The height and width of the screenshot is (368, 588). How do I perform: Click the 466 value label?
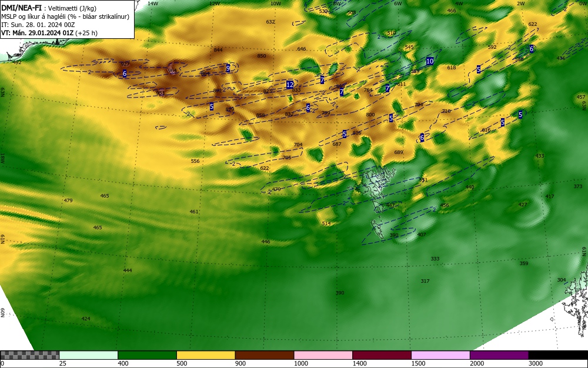click(x=452, y=11)
